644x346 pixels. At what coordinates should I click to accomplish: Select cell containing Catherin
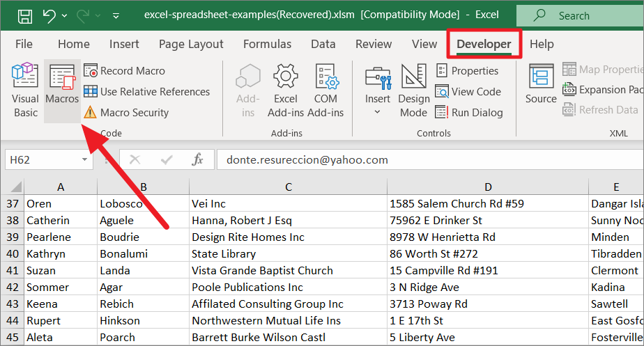point(61,221)
